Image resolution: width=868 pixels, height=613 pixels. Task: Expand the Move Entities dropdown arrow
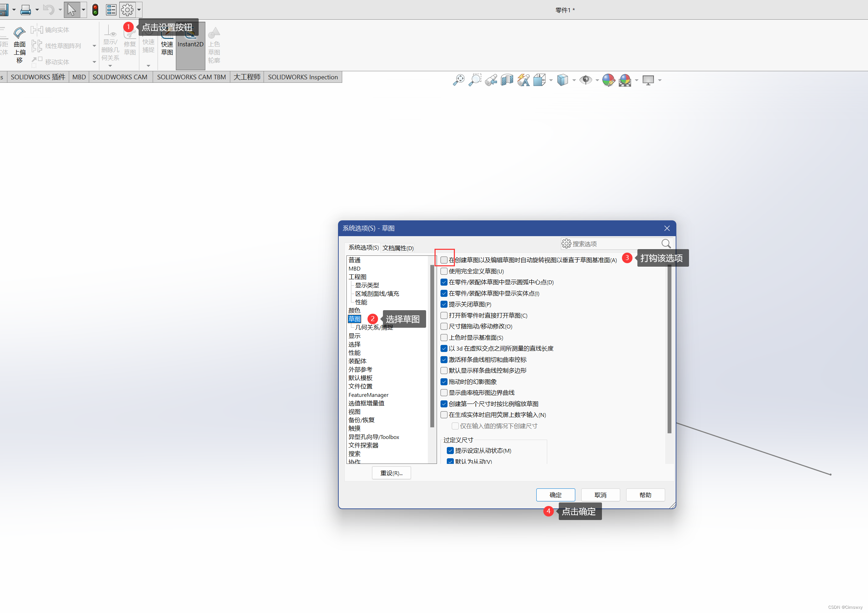point(94,62)
